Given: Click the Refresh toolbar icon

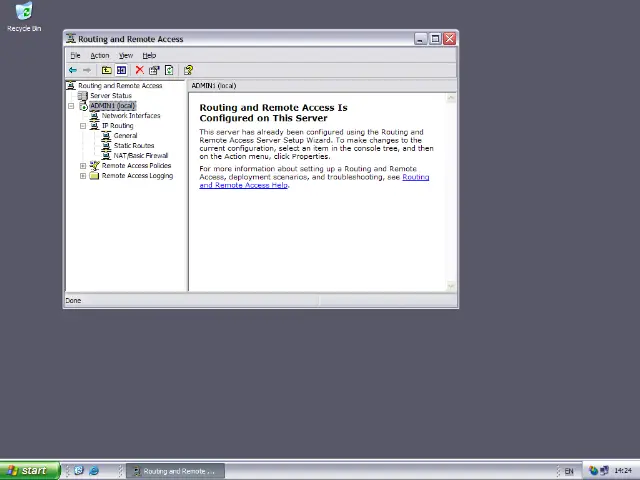Looking at the screenshot, I should pyautogui.click(x=169, y=70).
